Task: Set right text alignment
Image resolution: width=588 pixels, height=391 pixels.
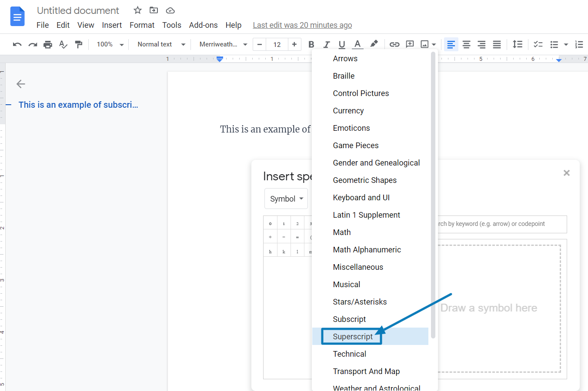Action: pyautogui.click(x=481, y=44)
